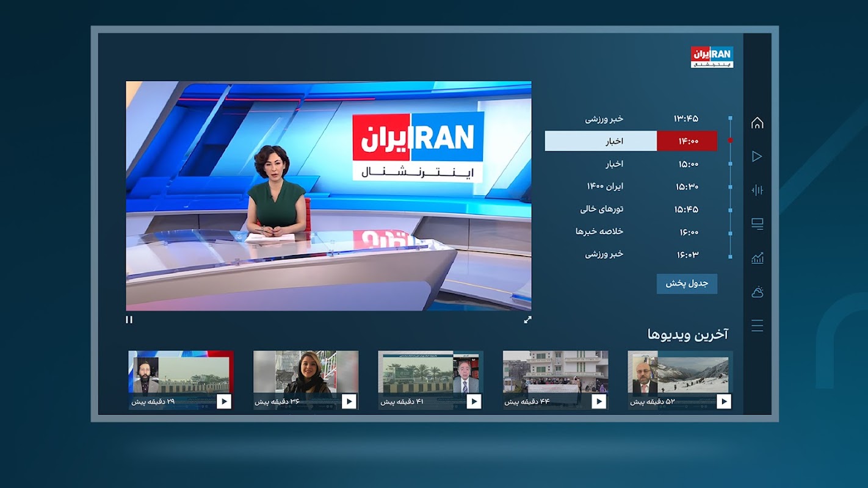Click the ۱۵:۳۰ schedule time
Image resolution: width=868 pixels, height=488 pixels.
[687, 187]
